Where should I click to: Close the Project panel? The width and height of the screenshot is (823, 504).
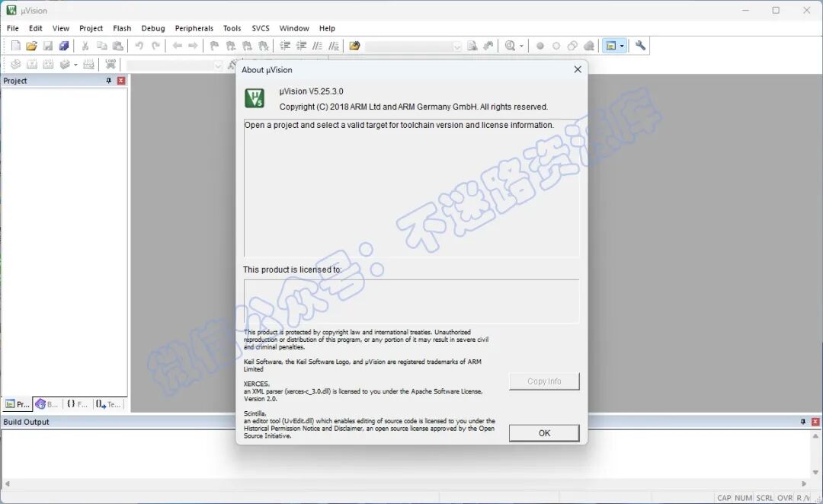(x=121, y=81)
